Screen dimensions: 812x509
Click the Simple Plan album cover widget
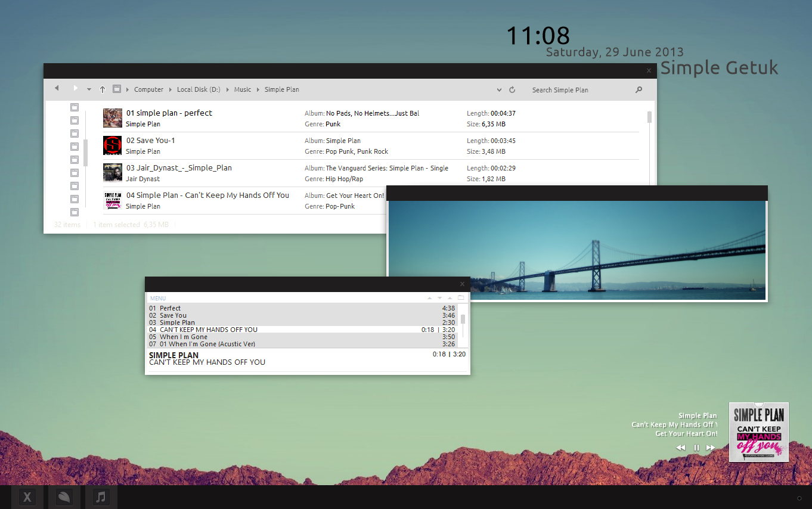[759, 432]
